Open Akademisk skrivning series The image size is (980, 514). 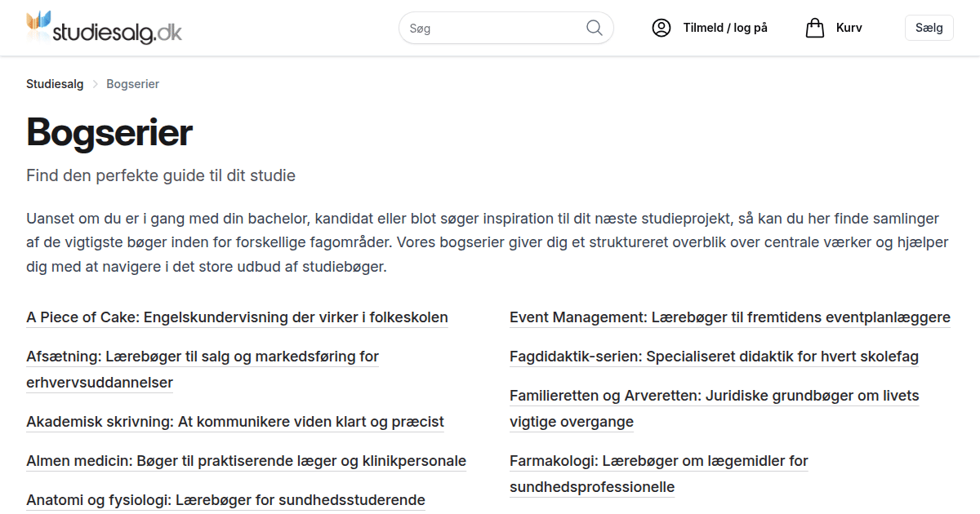tap(235, 422)
